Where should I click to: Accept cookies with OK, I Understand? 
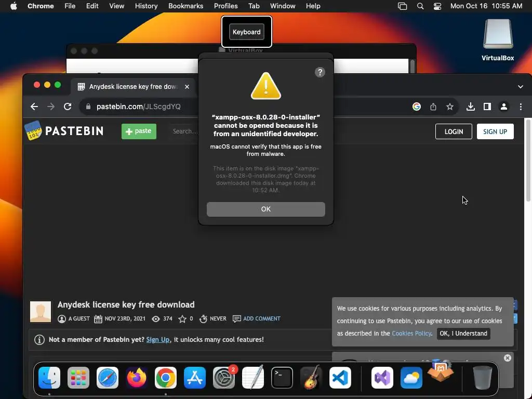tap(463, 334)
